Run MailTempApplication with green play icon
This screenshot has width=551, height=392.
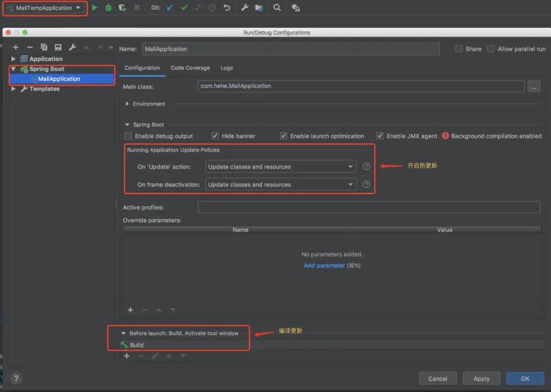tap(94, 7)
